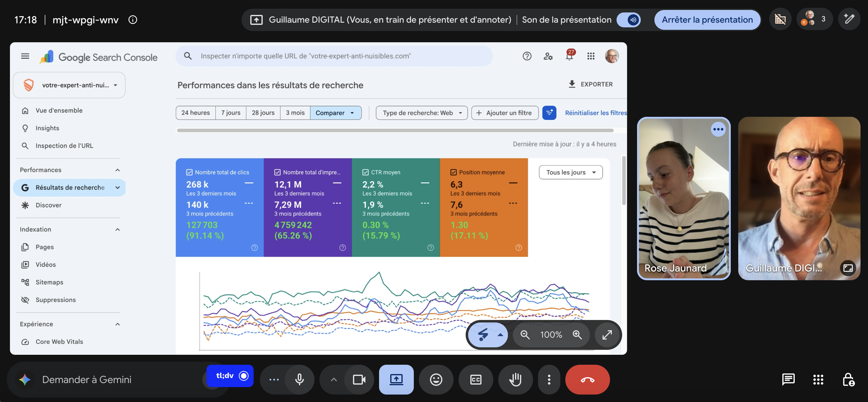Viewport: 868px width, 402px height.
Task: Open the Google apps grid in Search Console
Action: [x=591, y=56]
